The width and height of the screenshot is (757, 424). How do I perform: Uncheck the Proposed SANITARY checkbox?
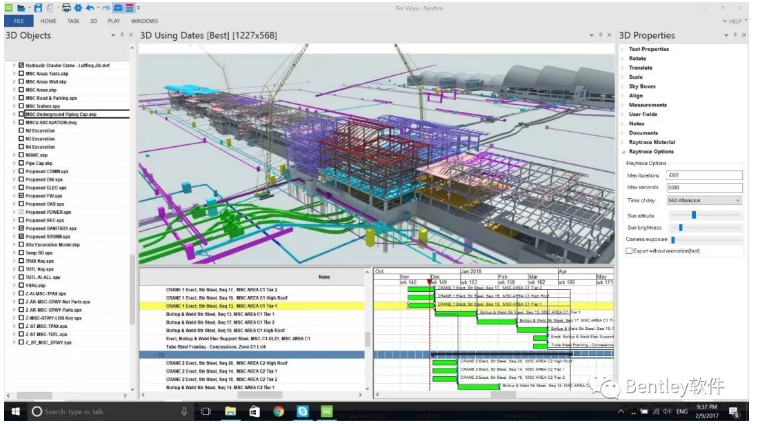point(21,228)
